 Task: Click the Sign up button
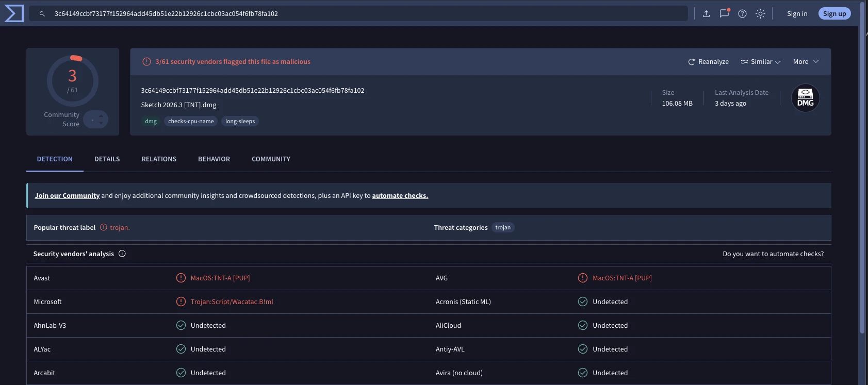834,14
